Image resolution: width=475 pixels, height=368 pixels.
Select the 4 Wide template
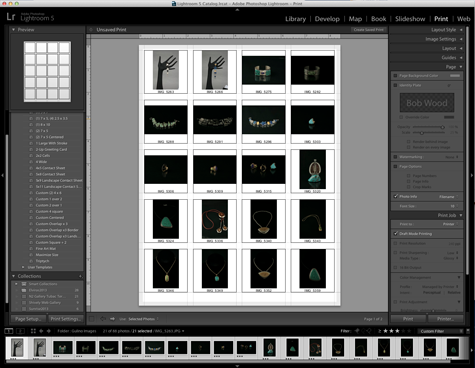point(41,162)
